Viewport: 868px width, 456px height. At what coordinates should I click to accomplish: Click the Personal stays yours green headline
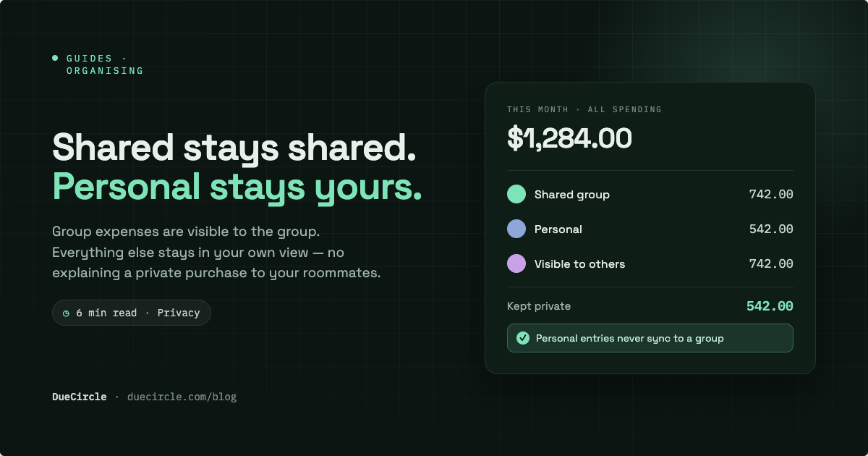pos(237,187)
